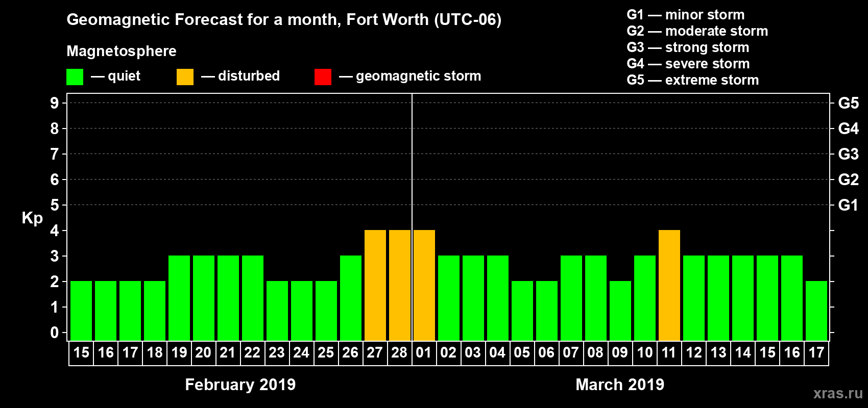Click the February 19 green bar

click(x=179, y=298)
